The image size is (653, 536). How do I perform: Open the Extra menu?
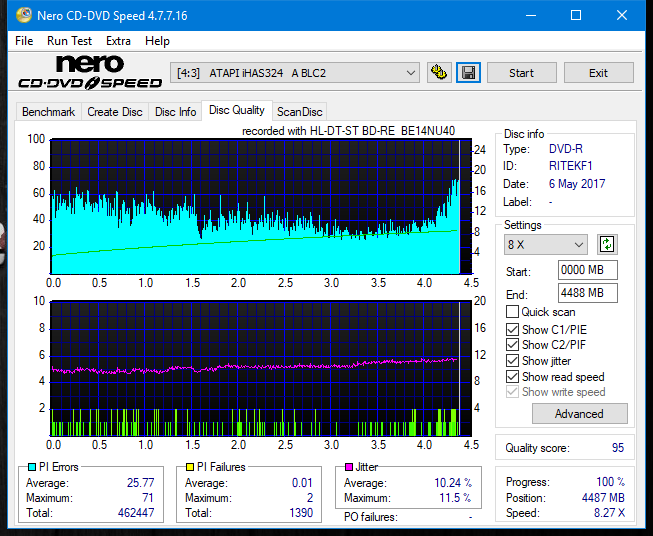118,41
